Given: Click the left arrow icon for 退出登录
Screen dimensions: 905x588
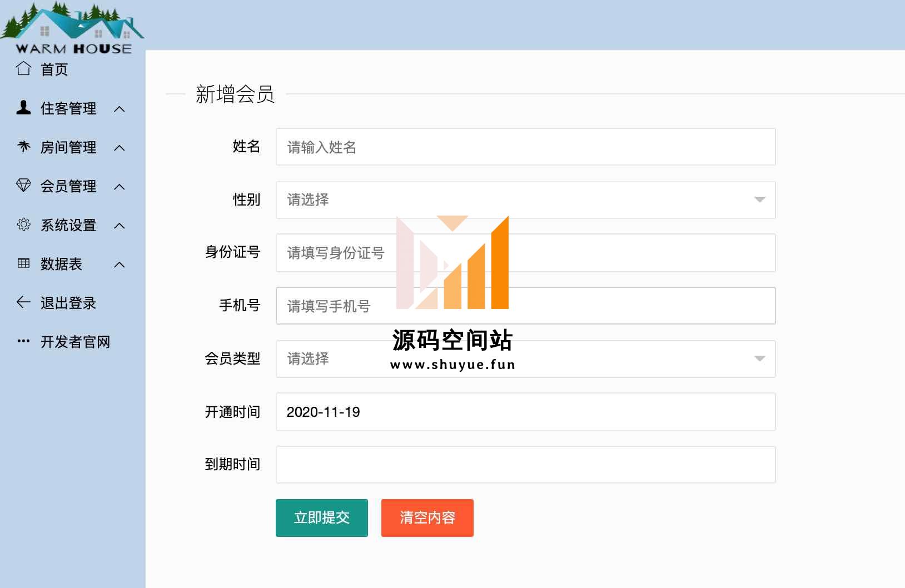Looking at the screenshot, I should (23, 302).
